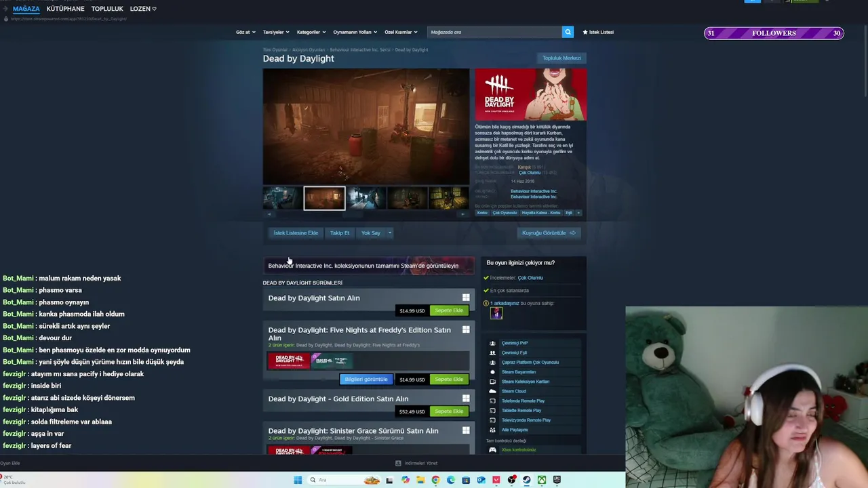Expand the Tavsiyeler menu
Viewport: 868px width, 488px height.
(276, 32)
